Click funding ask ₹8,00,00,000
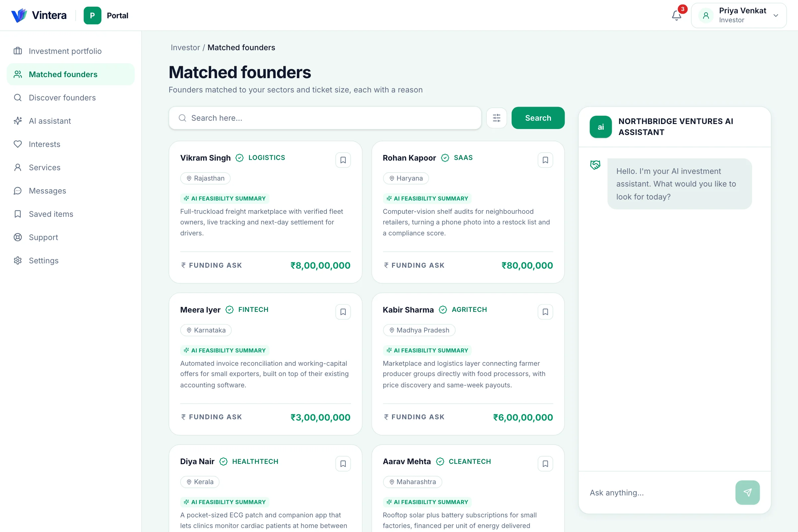The image size is (798, 532). (320, 265)
